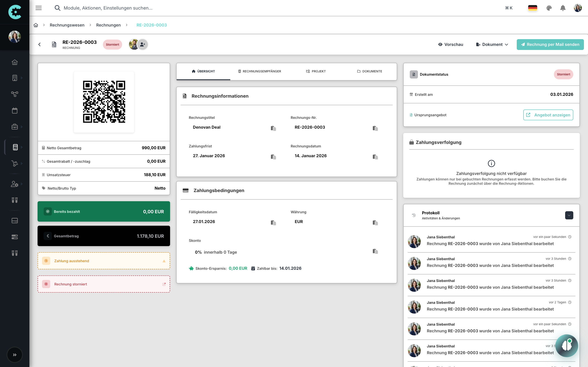The image size is (588, 367).
Task: Expand the briefcase sidebar submenu
Action: [x=22, y=127]
